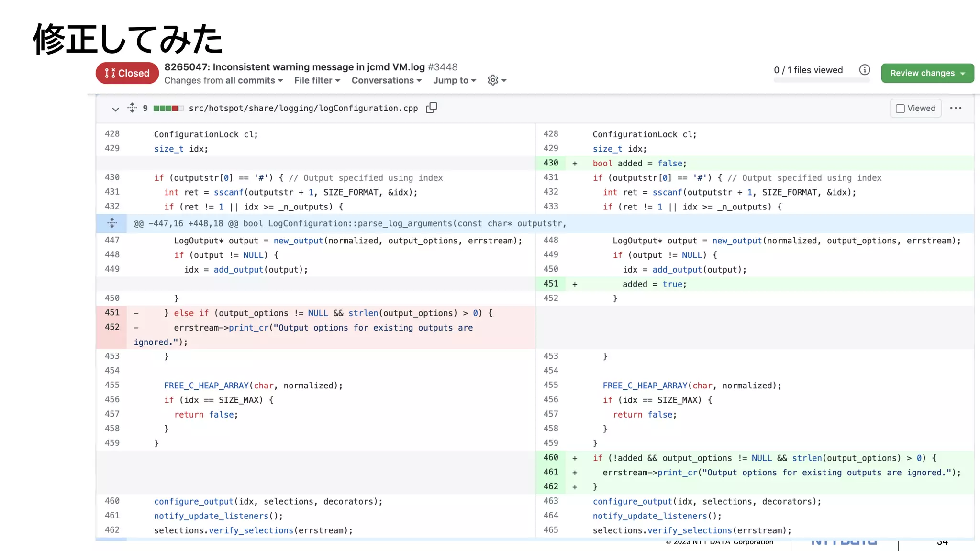980x551 pixels.
Task: Click added line number 460
Action: click(x=551, y=458)
